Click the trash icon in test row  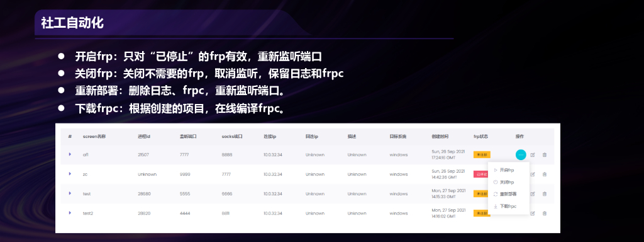(x=545, y=194)
